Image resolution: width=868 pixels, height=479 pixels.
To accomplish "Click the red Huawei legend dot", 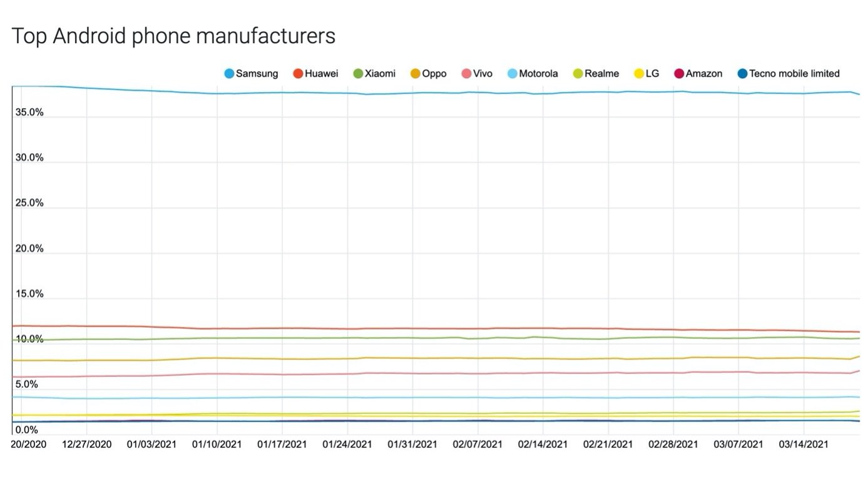I will [299, 74].
